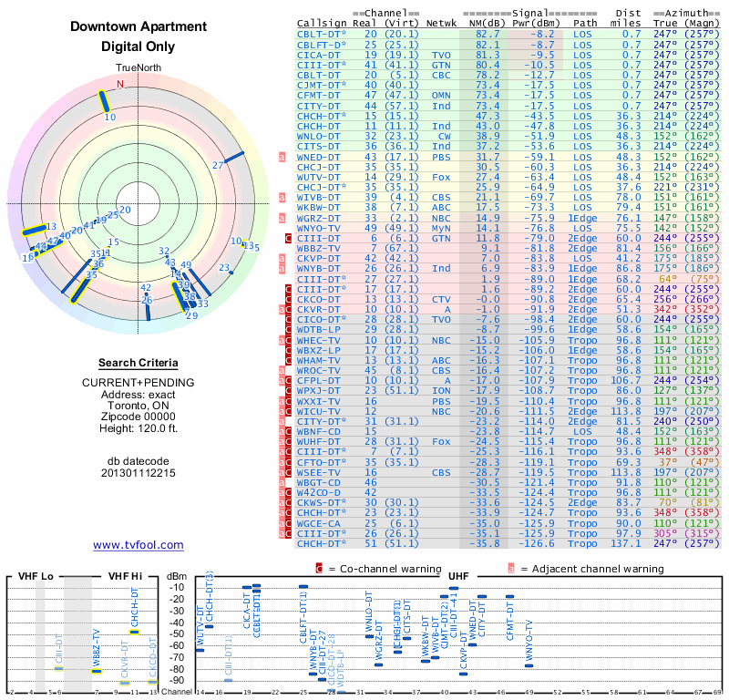Click the WHEC-TV callsign
The image size is (729, 700).
(x=319, y=340)
